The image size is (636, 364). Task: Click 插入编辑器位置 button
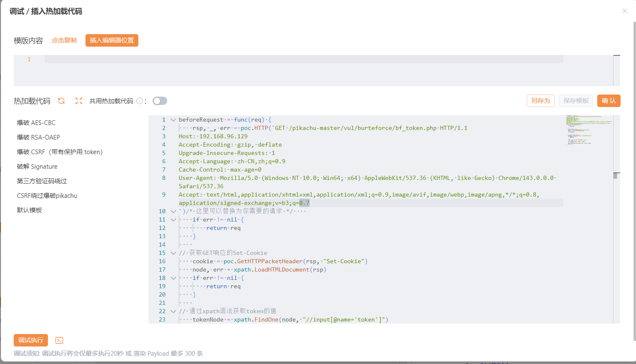pos(112,40)
